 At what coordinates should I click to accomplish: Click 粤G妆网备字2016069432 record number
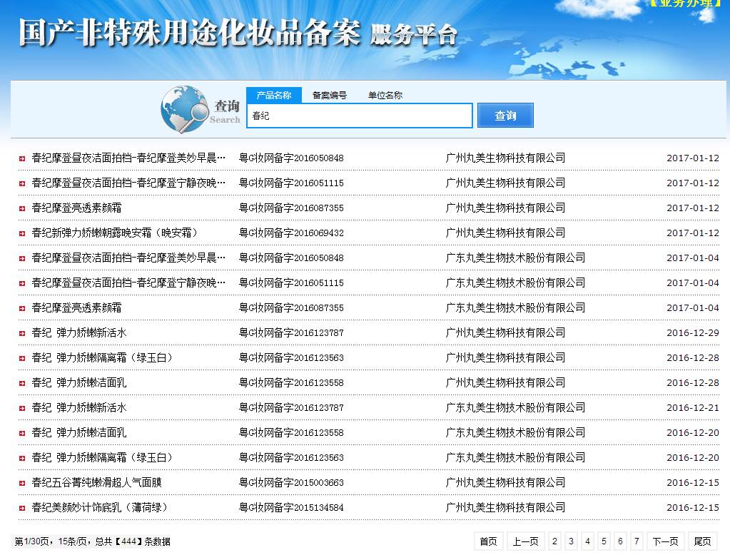tap(291, 233)
